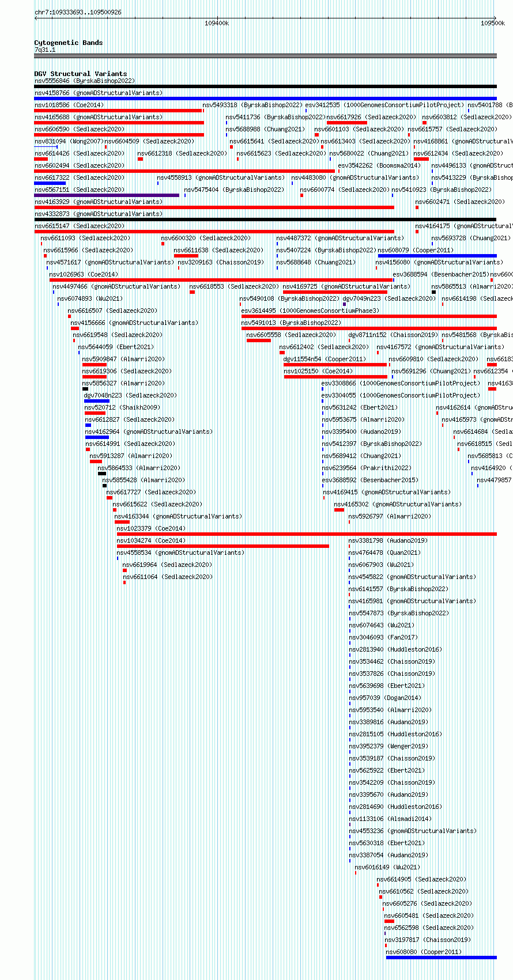513x980 pixels.
Task: Select nsv831094 (Wong2007) label
Action: tap(69, 142)
